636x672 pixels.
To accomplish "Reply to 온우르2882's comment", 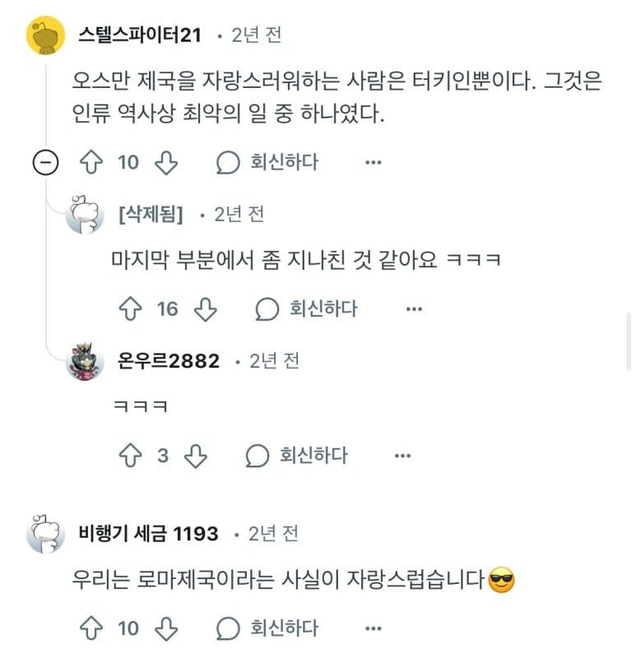I will (x=297, y=456).
